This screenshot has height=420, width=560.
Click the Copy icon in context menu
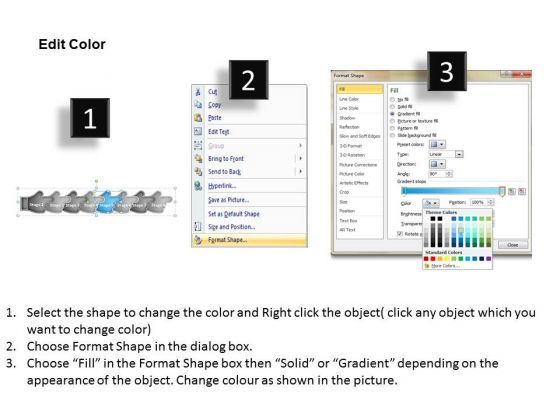click(198, 105)
